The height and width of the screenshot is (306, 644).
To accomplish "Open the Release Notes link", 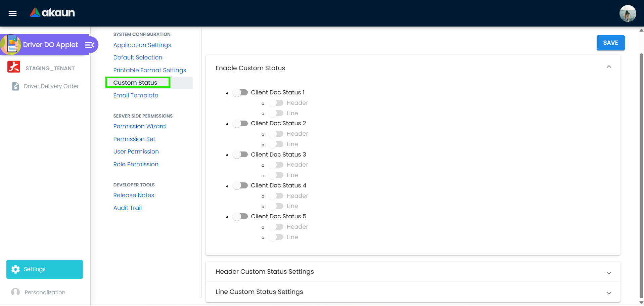I will tap(134, 195).
